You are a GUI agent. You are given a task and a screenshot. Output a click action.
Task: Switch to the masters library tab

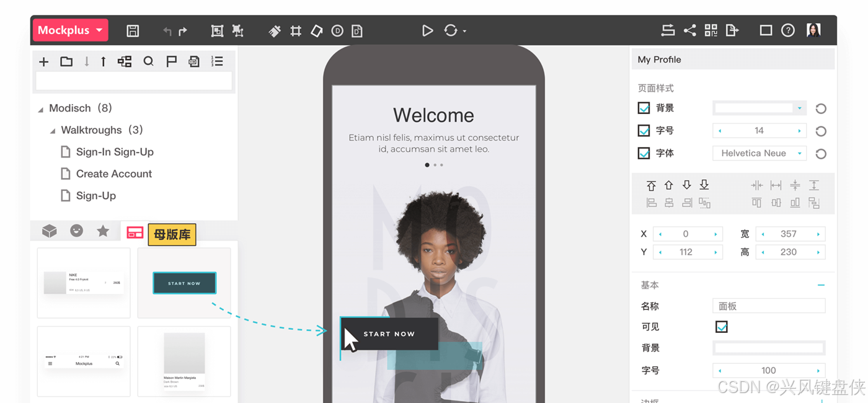[x=135, y=232]
